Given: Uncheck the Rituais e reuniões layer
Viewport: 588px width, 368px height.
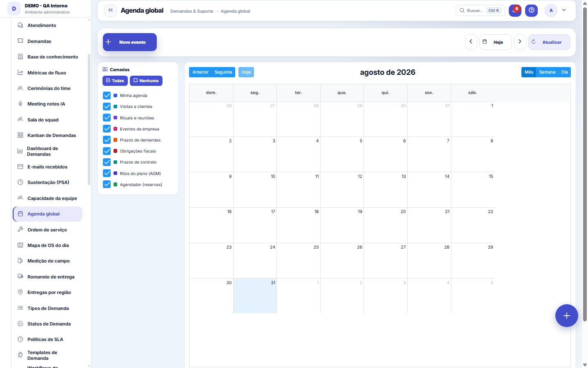Looking at the screenshot, I should point(107,118).
